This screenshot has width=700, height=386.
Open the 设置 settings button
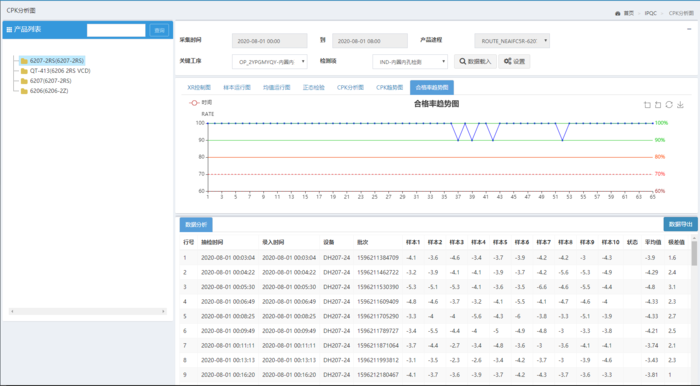point(514,62)
